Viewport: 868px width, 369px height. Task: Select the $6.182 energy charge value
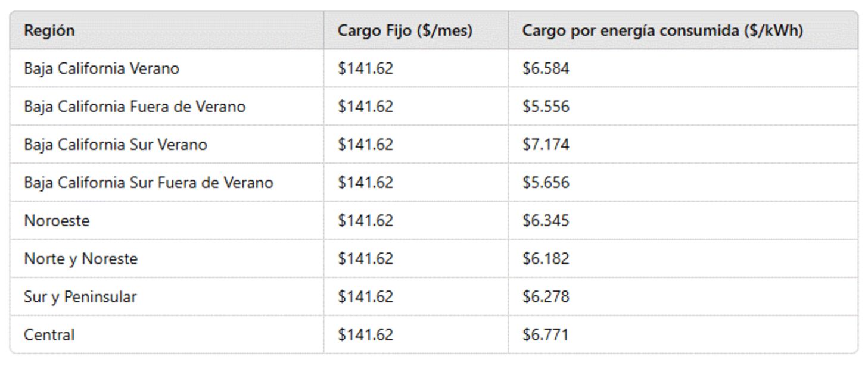pos(546,259)
